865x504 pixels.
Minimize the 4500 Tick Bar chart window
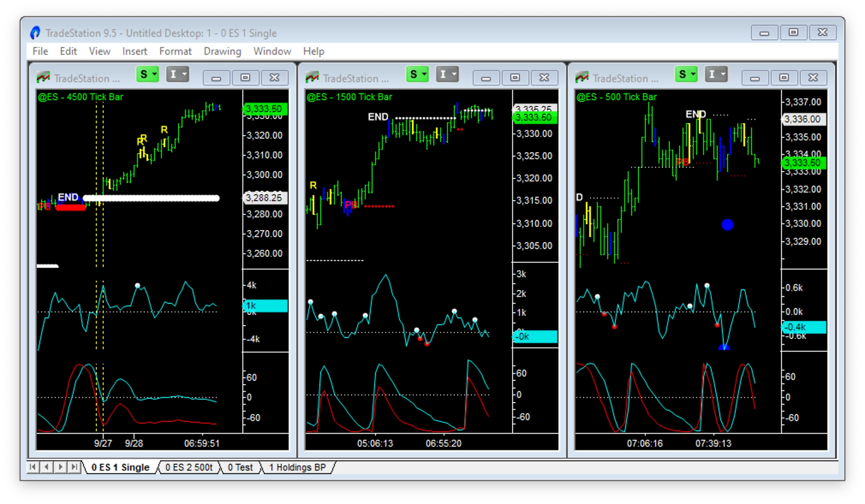click(x=216, y=78)
